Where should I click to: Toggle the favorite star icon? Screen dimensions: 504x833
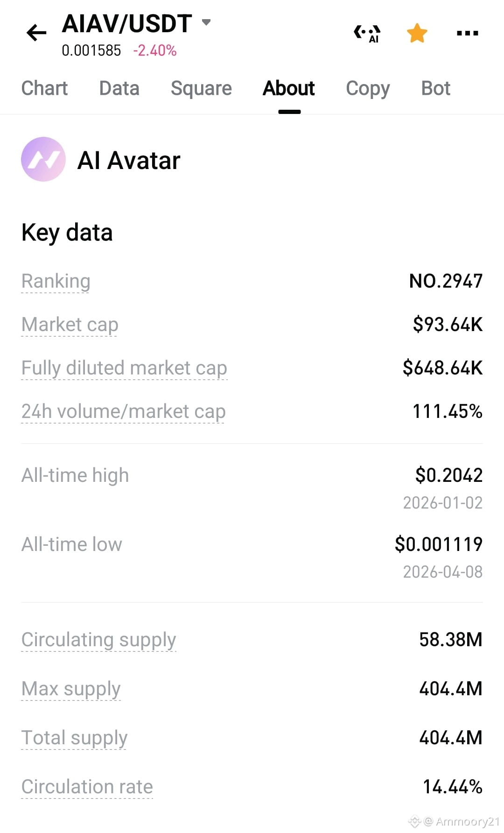(x=417, y=33)
